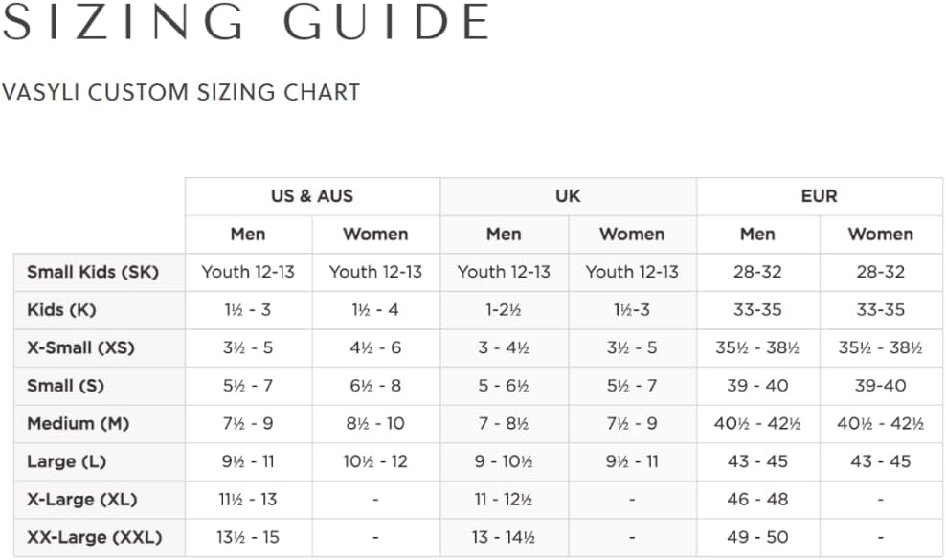Image resolution: width=946 pixels, height=560 pixels.
Task: Click the SIZING GUIDE heading
Action: pos(246,22)
